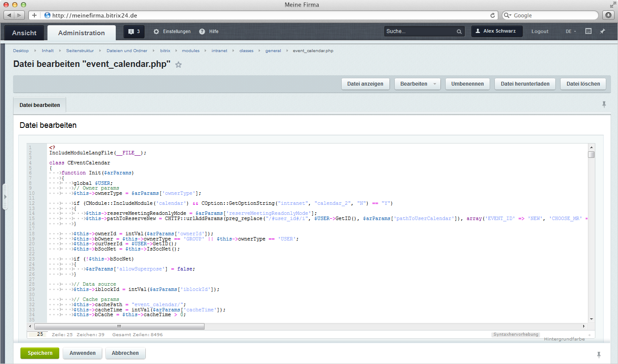Click the Umbenennen button
The image size is (618, 364).
pos(467,84)
